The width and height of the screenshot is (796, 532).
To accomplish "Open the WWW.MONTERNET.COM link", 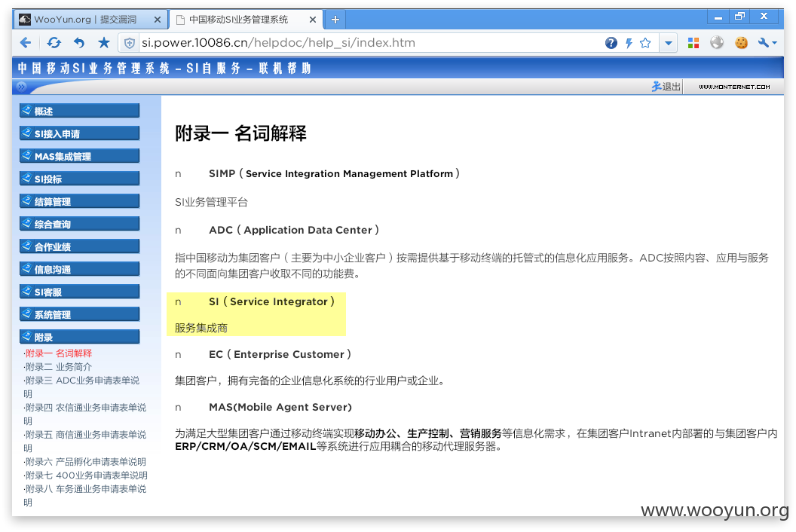I will (x=734, y=87).
